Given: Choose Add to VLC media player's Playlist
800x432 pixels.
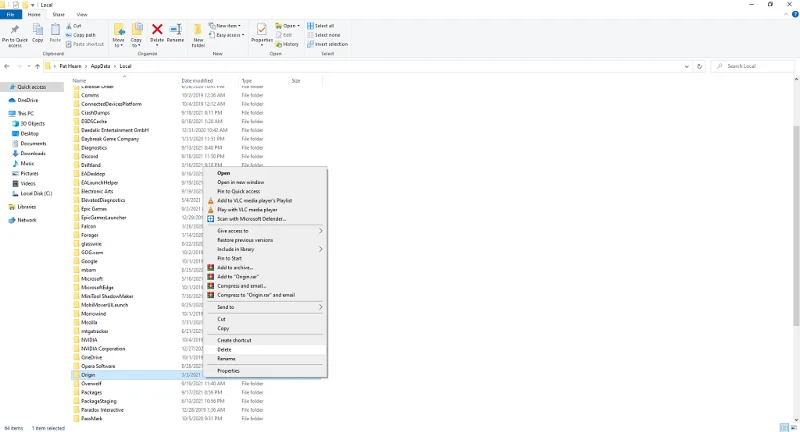Looking at the screenshot, I should coord(265,200).
